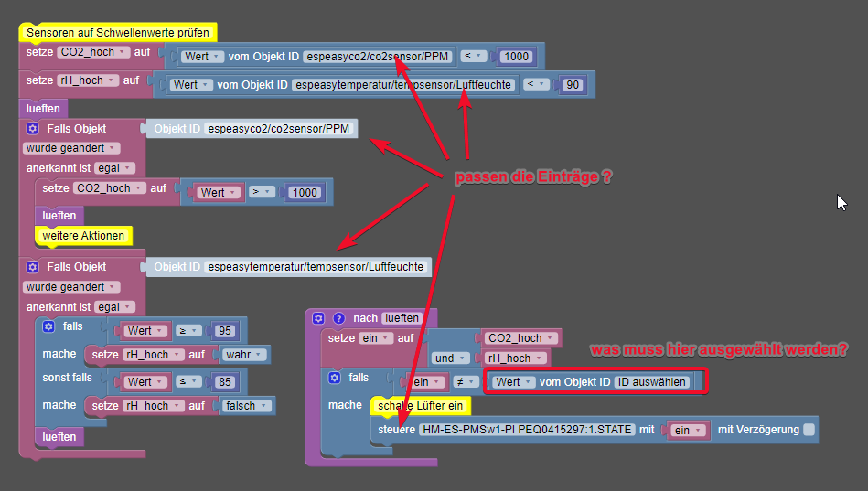The image size is (868, 491).
Task: Click espeasyco2/co2sensor/PPM in the Falls Objekt trigger
Action: tap(278, 129)
